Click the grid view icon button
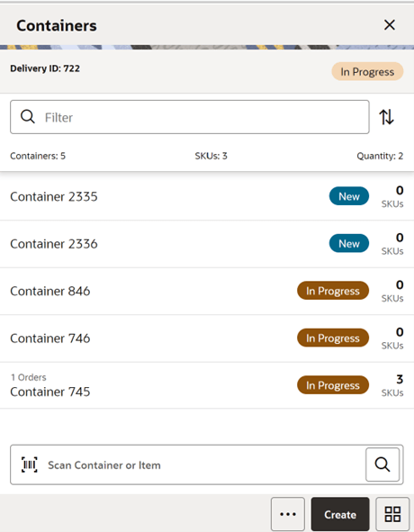 point(392,514)
